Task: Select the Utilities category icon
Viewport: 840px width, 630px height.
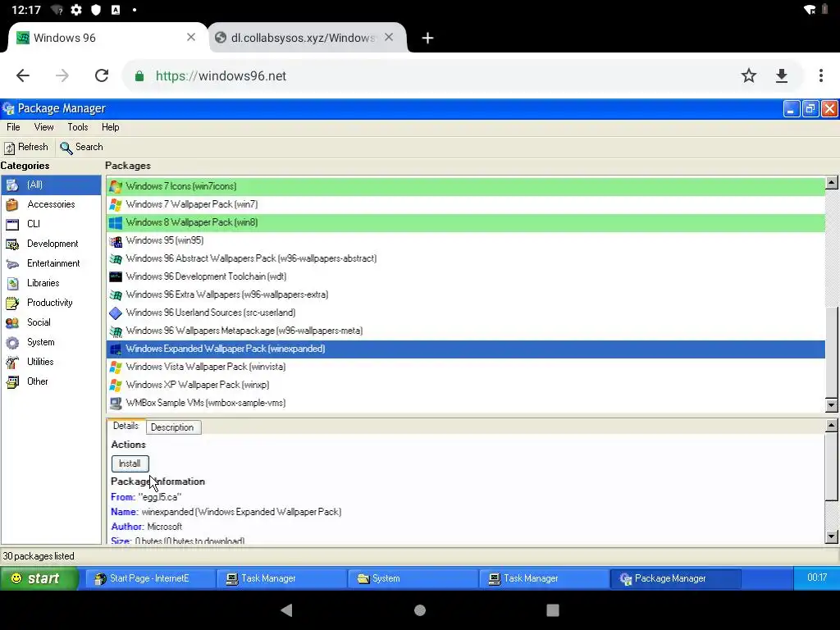Action: [x=11, y=362]
